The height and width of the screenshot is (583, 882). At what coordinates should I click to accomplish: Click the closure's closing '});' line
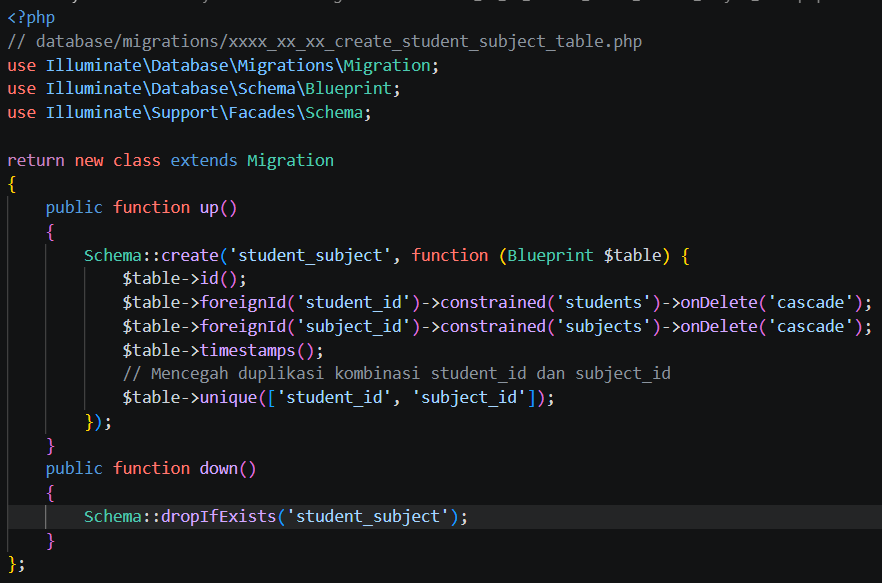[98, 422]
